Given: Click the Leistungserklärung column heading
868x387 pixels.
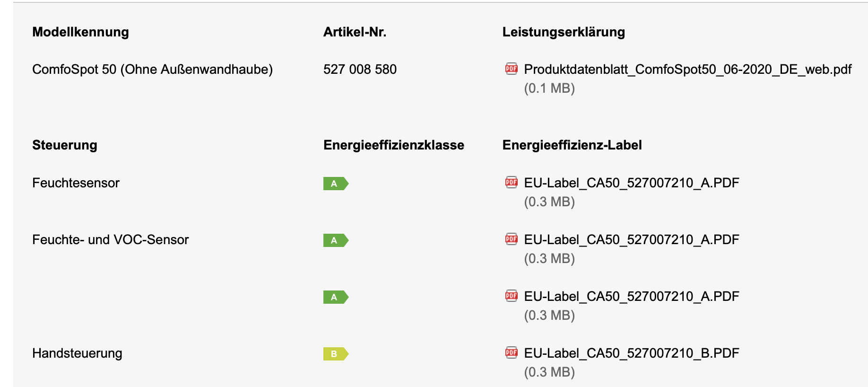Looking at the screenshot, I should [x=564, y=32].
